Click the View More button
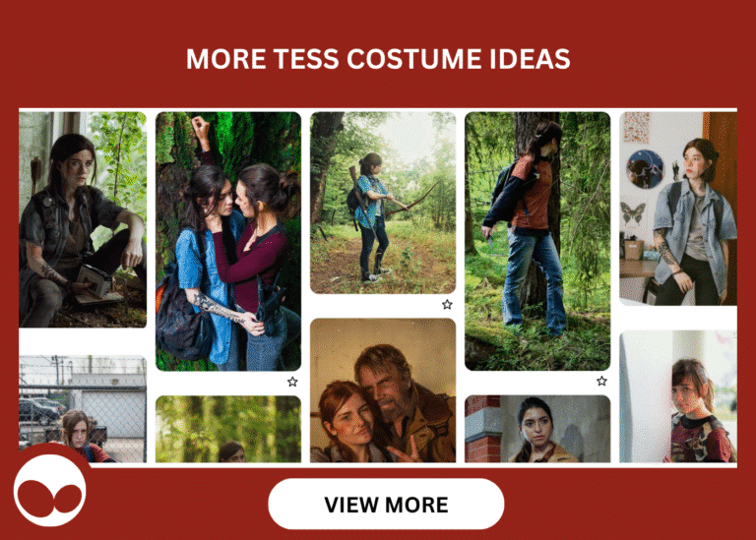 (x=386, y=505)
